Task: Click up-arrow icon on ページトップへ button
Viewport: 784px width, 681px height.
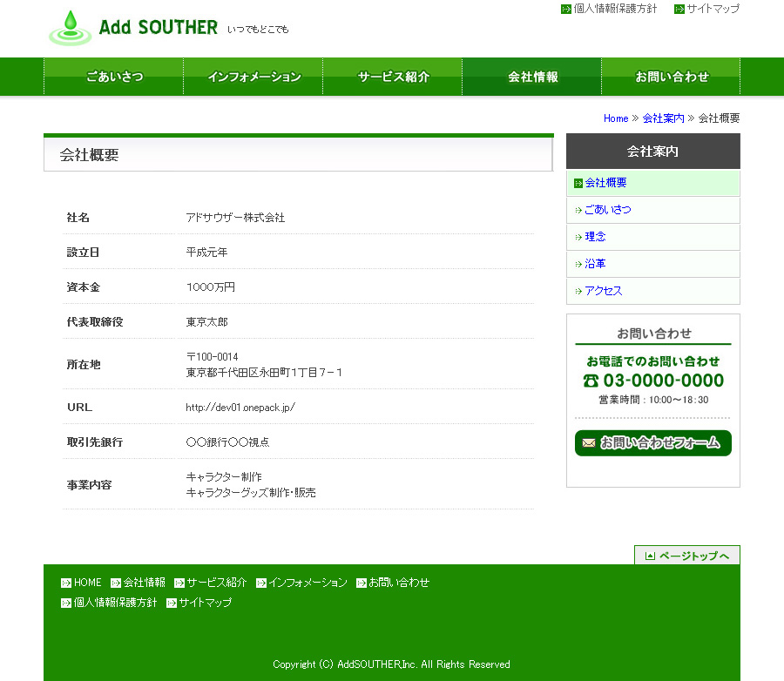Action: tap(650, 556)
